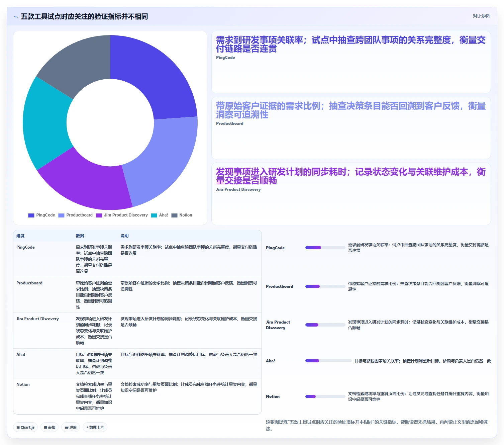
Task: Toggle the PingCode legend color swatch
Action: 31,215
